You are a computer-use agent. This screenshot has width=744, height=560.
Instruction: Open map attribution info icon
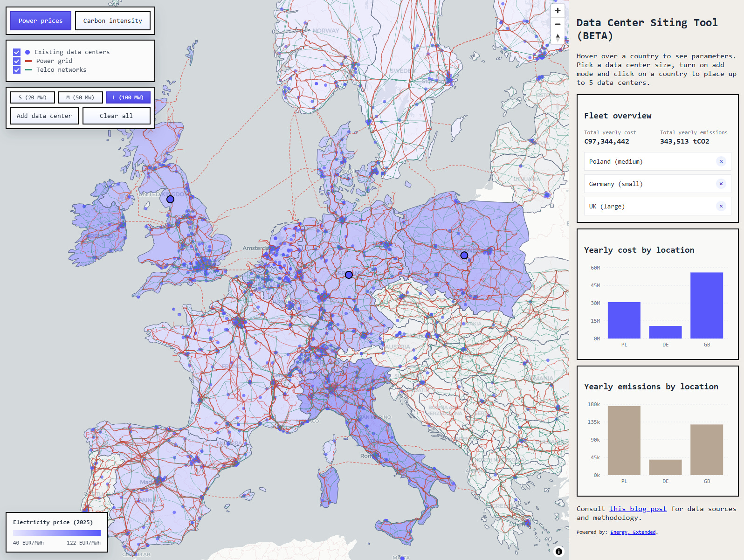pyautogui.click(x=558, y=552)
